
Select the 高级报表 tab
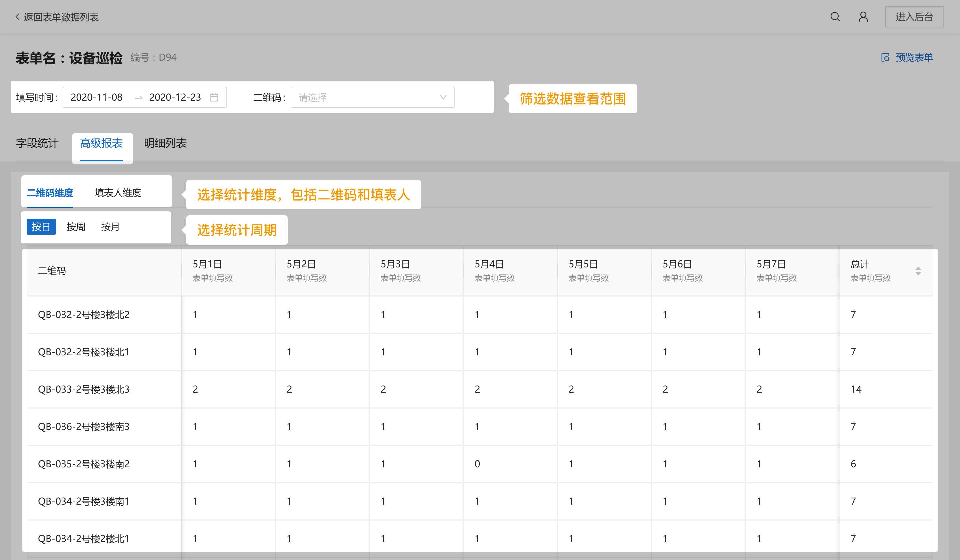pyautogui.click(x=101, y=143)
